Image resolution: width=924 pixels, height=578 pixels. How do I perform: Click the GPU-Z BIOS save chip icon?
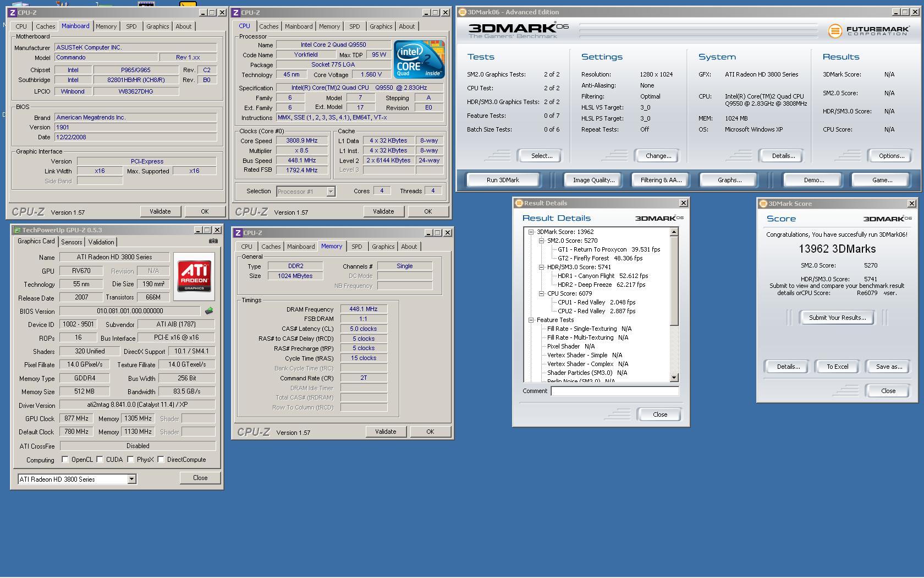coord(209,311)
